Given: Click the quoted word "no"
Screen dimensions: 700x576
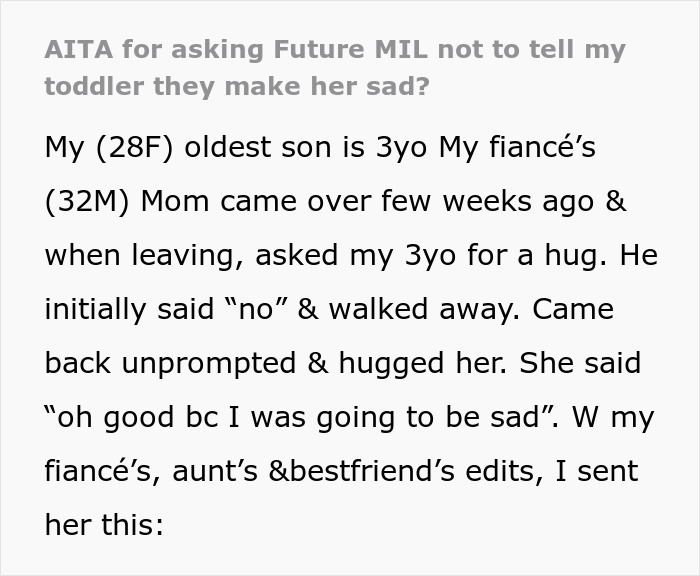Looking at the screenshot, I should point(257,308).
